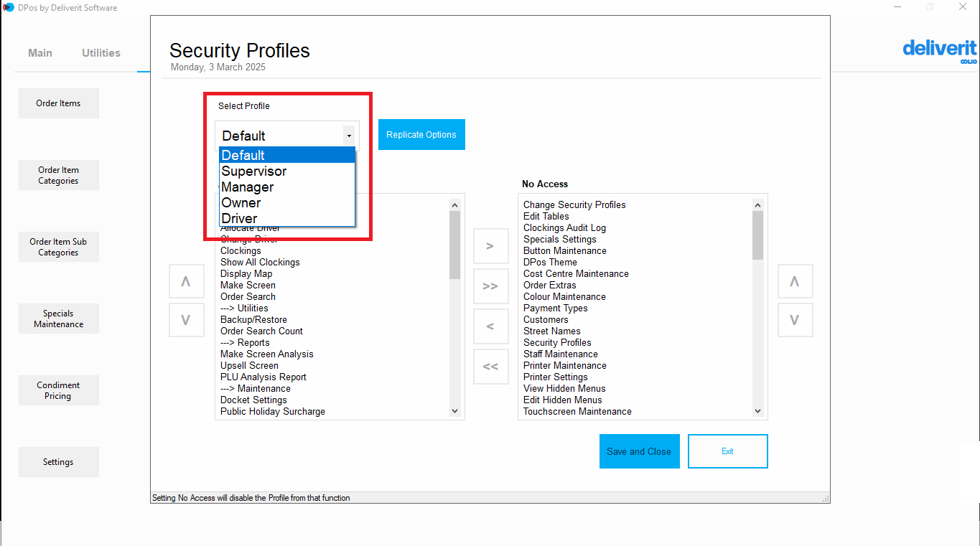The image size is (980, 551).
Task: Select Public Holiday Surcharge entry
Action: (272, 411)
